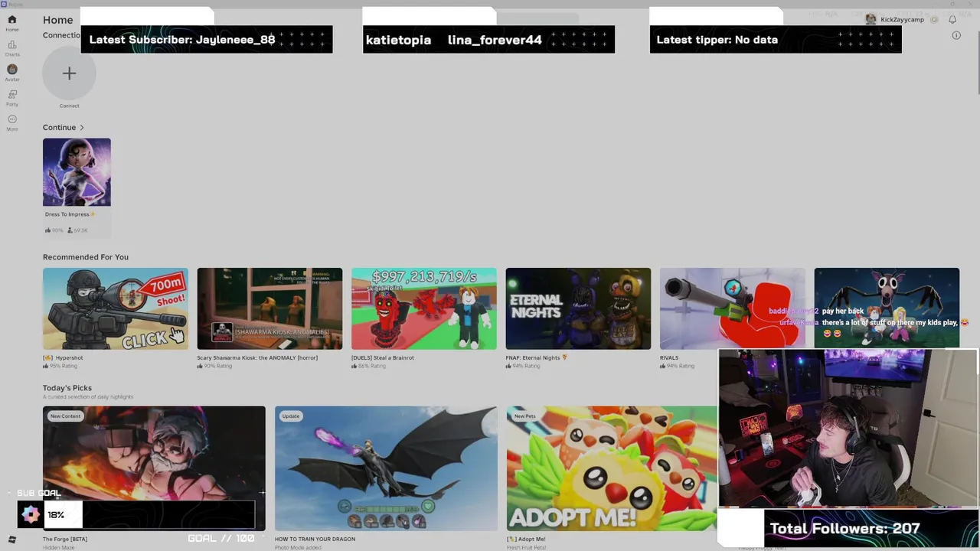Click the Photo Mode added subtitle
Screen dimensions: 980x551
pyautogui.click(x=299, y=547)
